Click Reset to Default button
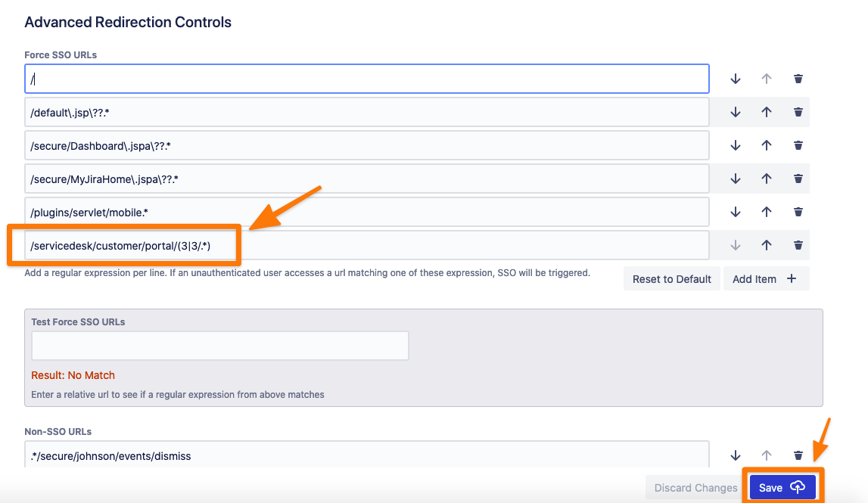The image size is (868, 503). (671, 279)
